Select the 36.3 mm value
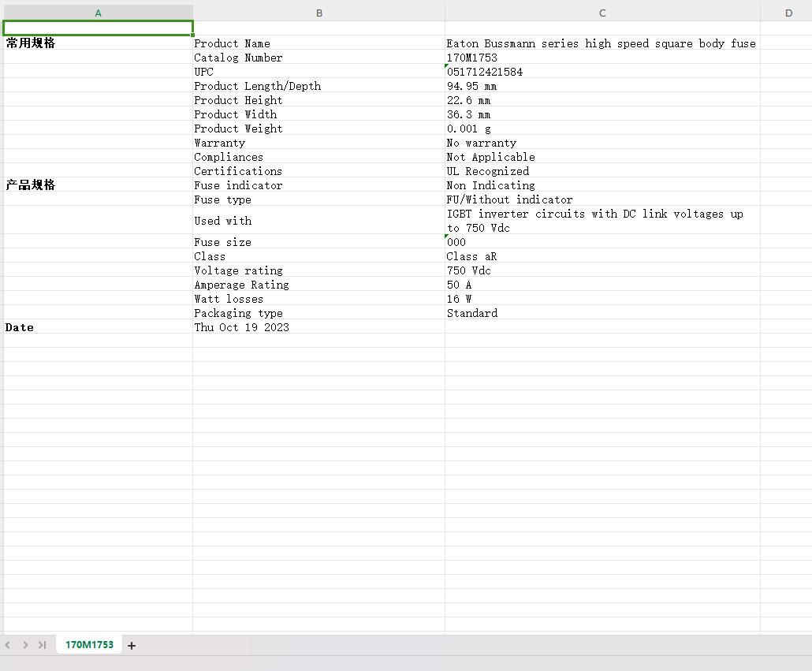This screenshot has height=671, width=812. (x=602, y=114)
